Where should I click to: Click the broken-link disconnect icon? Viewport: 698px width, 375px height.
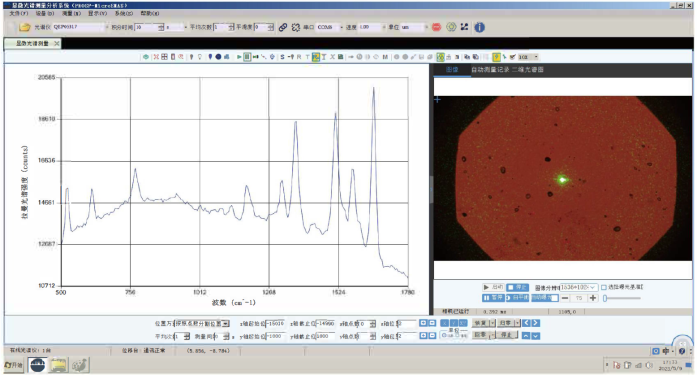pyautogui.click(x=296, y=27)
